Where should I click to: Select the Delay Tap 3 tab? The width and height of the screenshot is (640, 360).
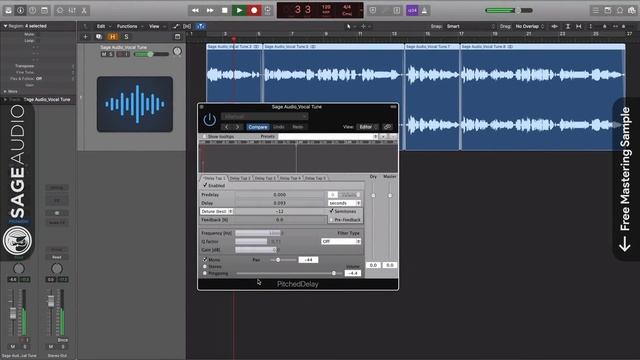(264, 178)
